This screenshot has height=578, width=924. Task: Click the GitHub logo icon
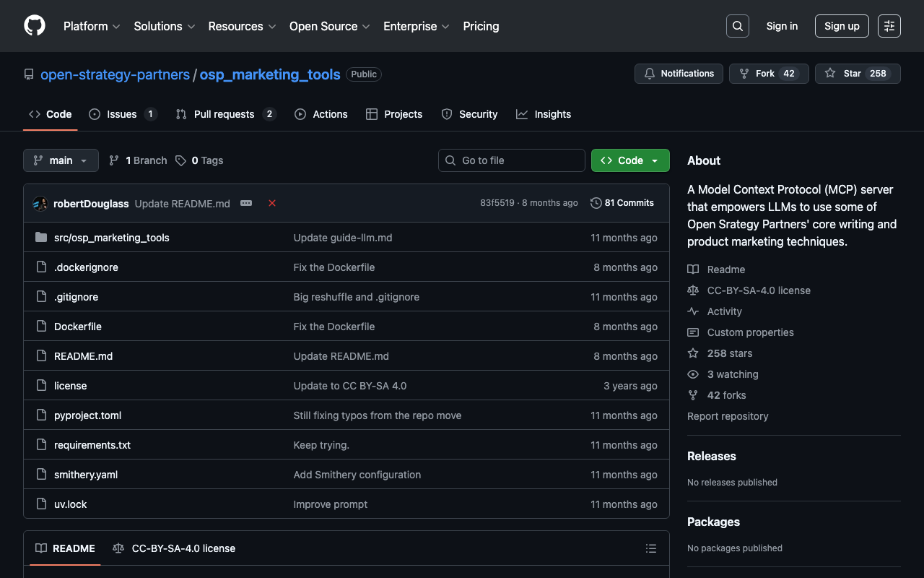click(35, 26)
